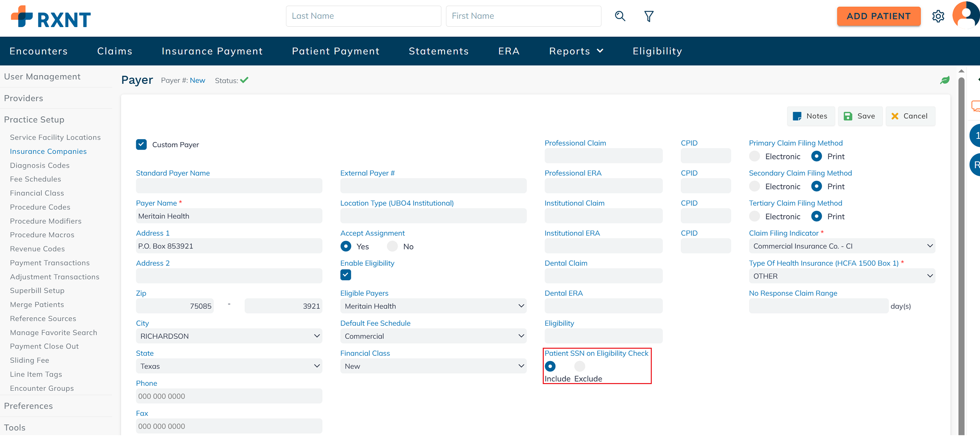Image resolution: width=980 pixels, height=437 pixels.
Task: Select Electronic for Primary Claim Filing Method
Action: (755, 156)
